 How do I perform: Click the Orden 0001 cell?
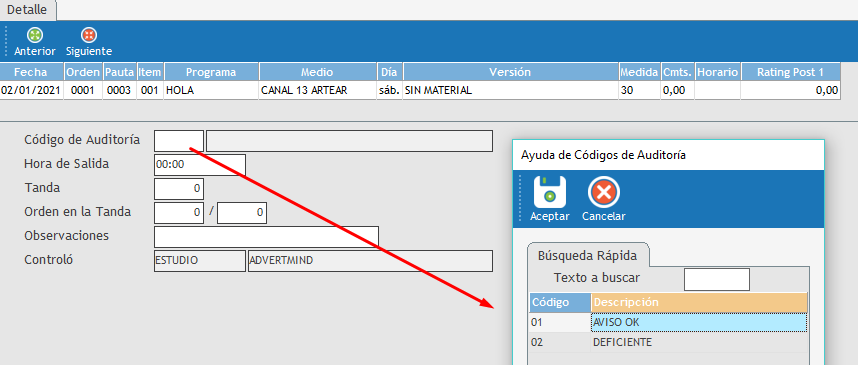click(83, 90)
